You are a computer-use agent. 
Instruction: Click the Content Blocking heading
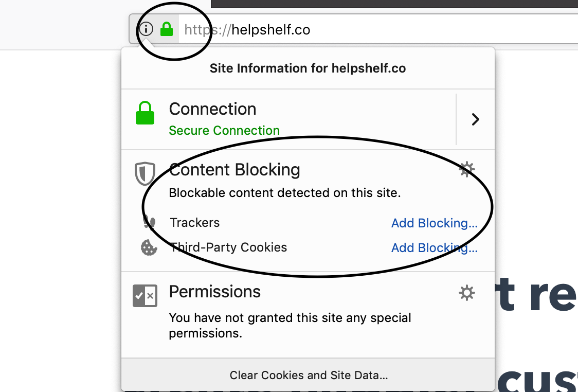click(234, 170)
